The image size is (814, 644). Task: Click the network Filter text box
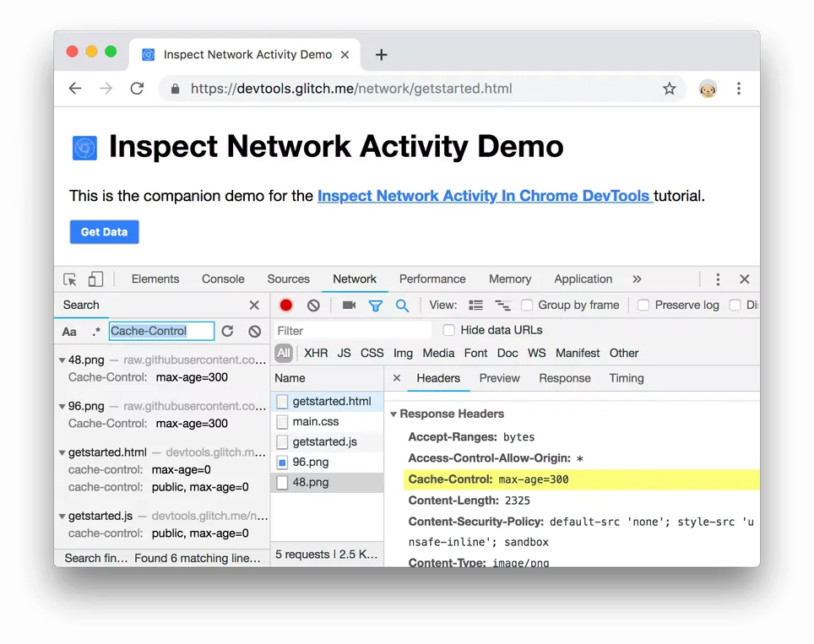tap(352, 331)
